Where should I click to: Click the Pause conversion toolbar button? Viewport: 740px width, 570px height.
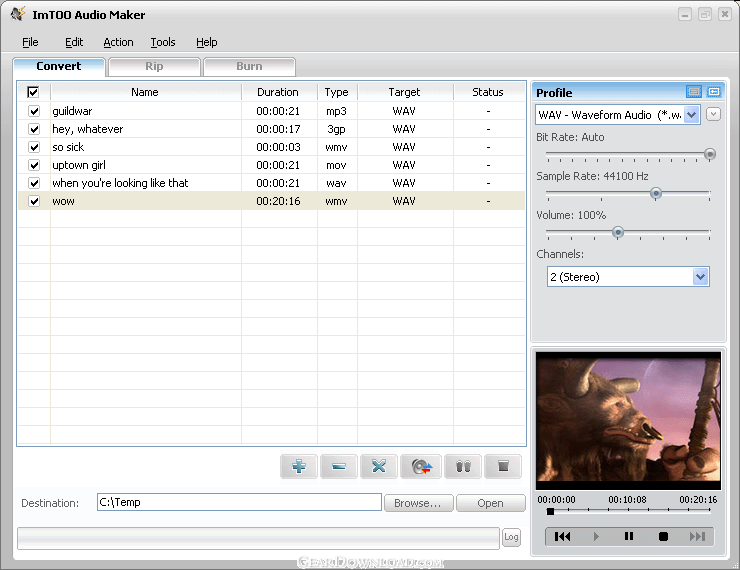463,467
